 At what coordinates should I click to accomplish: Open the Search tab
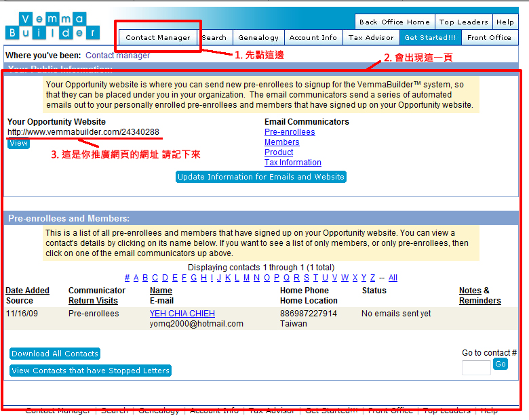(x=214, y=37)
